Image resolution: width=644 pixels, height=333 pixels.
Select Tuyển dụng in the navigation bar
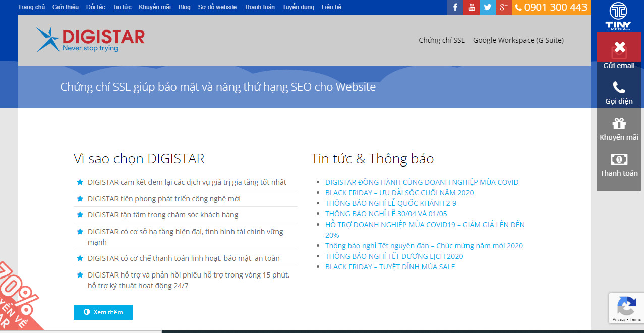(x=298, y=7)
